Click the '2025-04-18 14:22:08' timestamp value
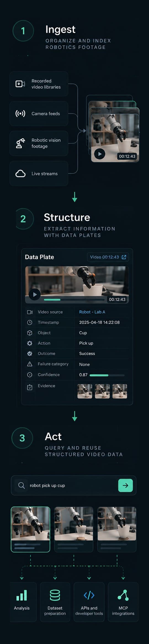Image resolution: width=149 pixels, height=644 pixels. [99, 322]
